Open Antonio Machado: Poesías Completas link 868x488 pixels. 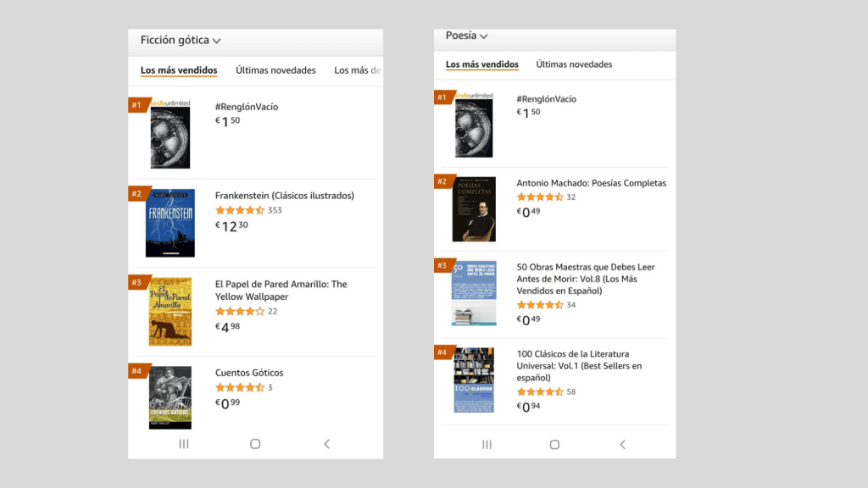[592, 183]
